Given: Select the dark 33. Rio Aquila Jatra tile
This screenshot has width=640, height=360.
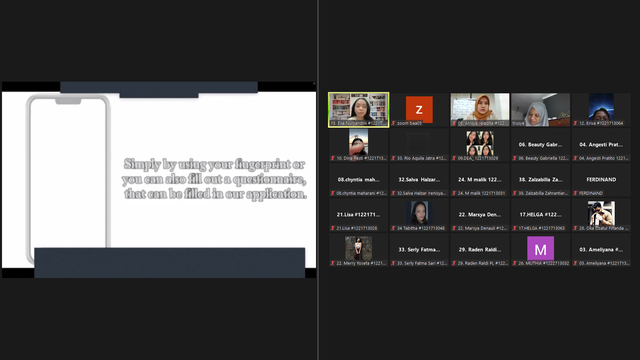Looking at the screenshot, I should tap(419, 144).
